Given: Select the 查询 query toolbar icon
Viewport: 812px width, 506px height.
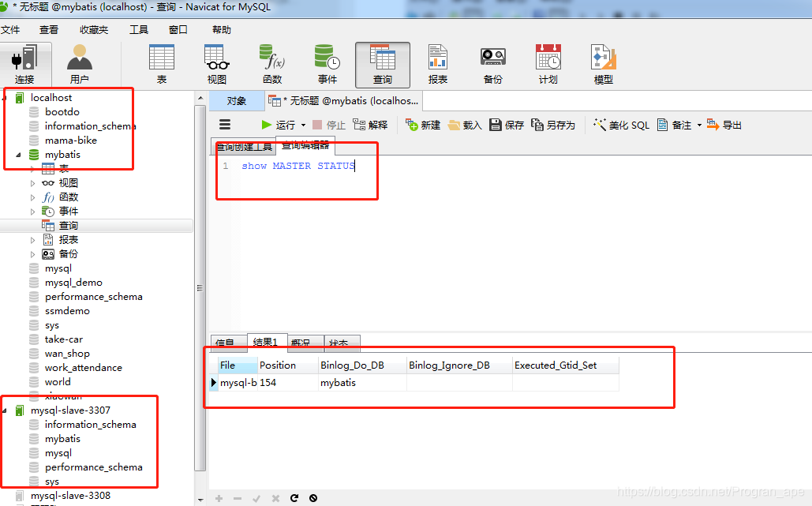Looking at the screenshot, I should coord(383,65).
